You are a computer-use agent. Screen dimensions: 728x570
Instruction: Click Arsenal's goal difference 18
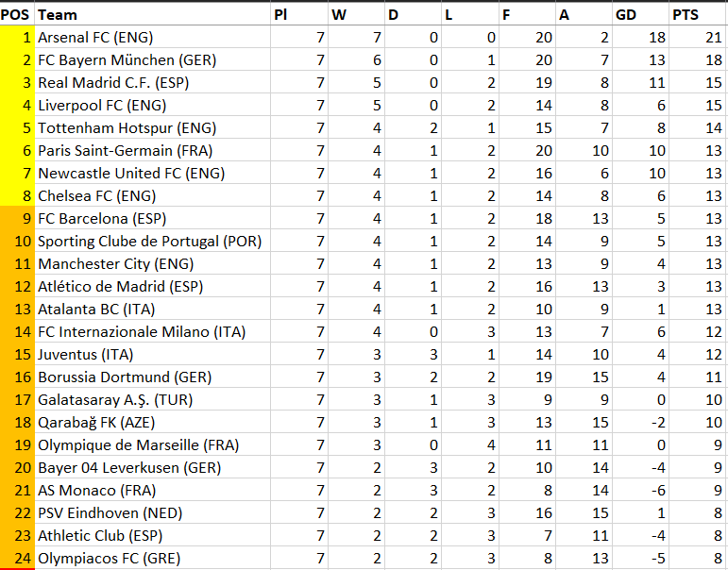(x=641, y=37)
